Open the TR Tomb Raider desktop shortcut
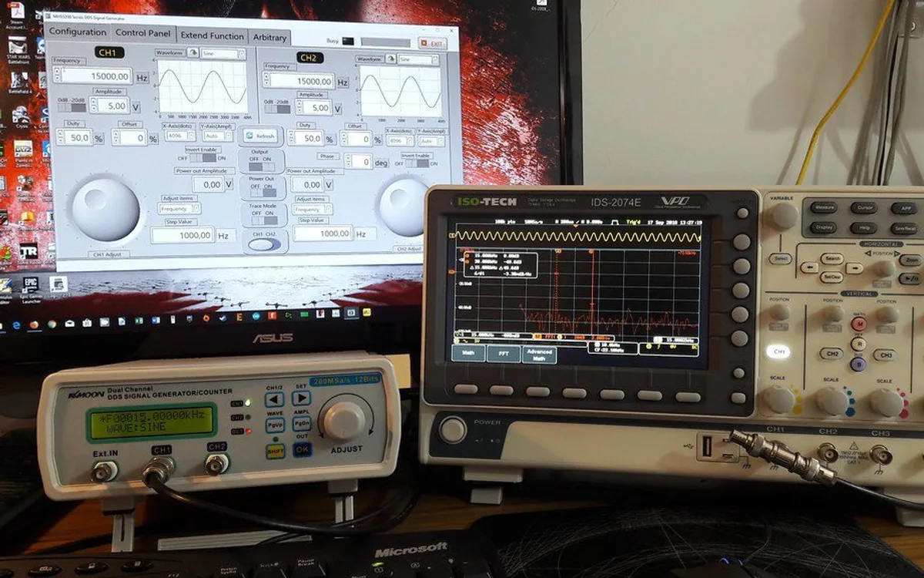 (28, 251)
